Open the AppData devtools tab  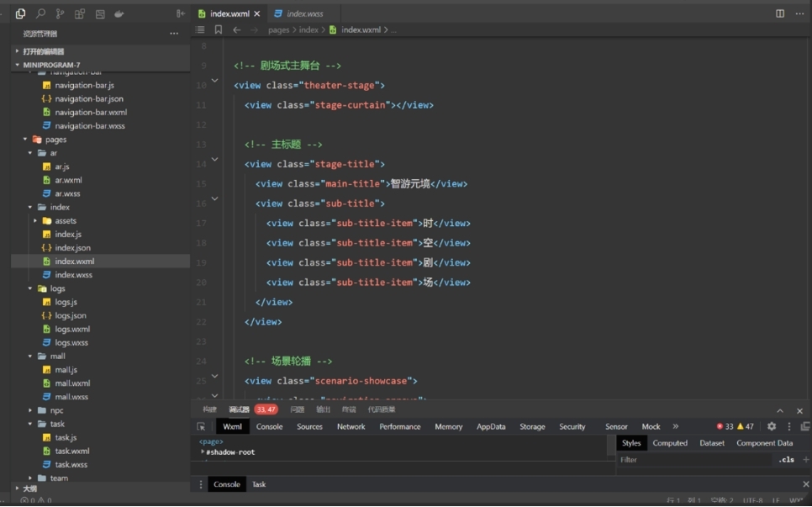point(491,427)
